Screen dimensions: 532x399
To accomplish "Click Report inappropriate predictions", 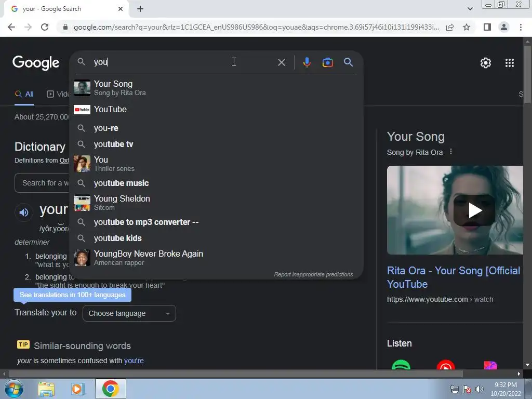I will [313, 274].
